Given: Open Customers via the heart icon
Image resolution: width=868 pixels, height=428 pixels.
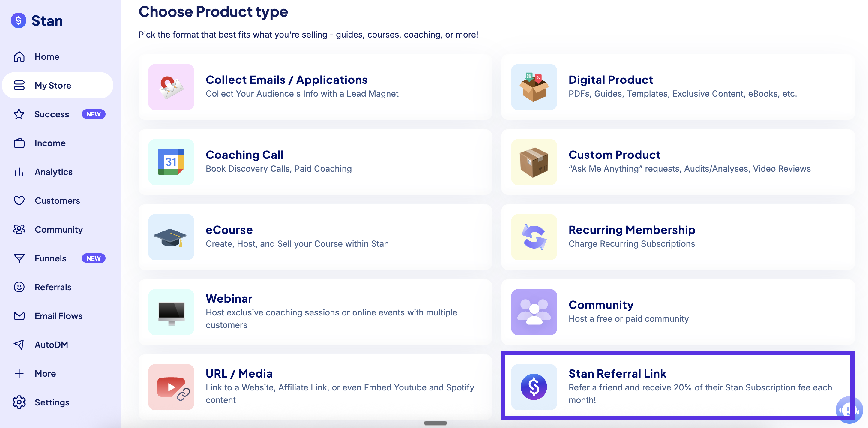Looking at the screenshot, I should tap(19, 201).
